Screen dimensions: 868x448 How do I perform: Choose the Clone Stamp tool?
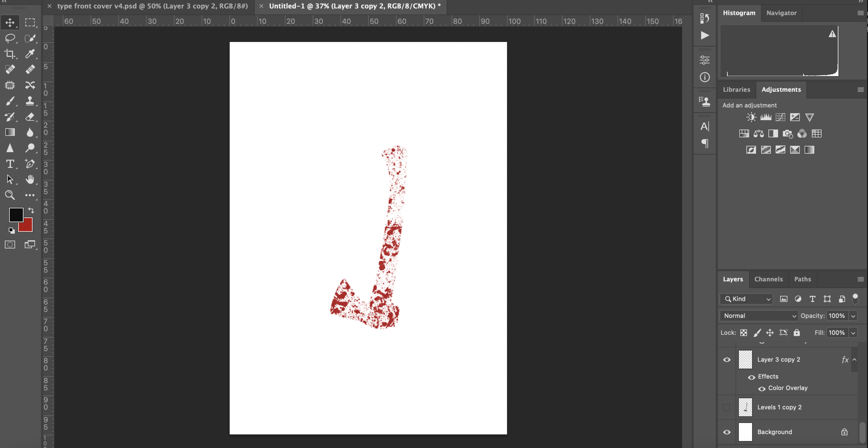30,101
